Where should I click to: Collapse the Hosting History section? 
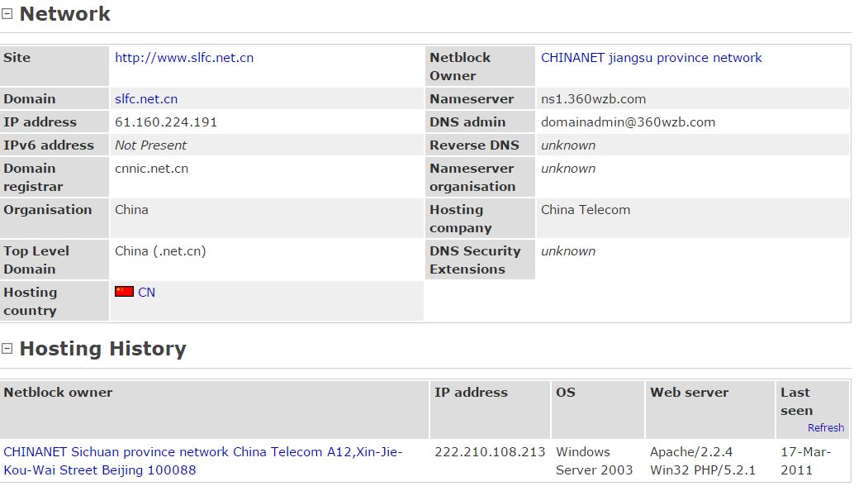tap(7, 349)
